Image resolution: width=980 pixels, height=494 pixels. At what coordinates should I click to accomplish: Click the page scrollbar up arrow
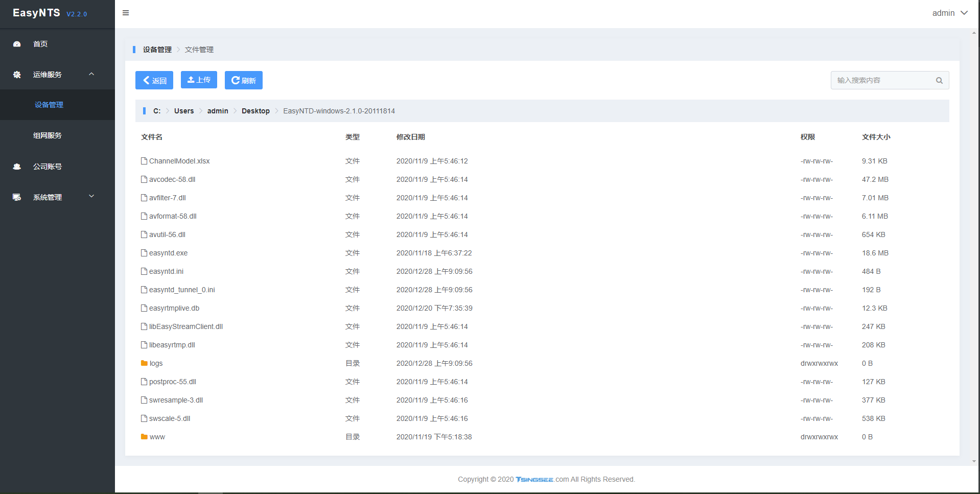pos(974,33)
